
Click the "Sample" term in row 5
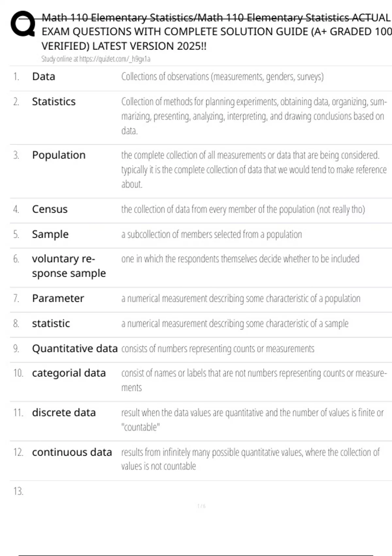[x=50, y=234]
